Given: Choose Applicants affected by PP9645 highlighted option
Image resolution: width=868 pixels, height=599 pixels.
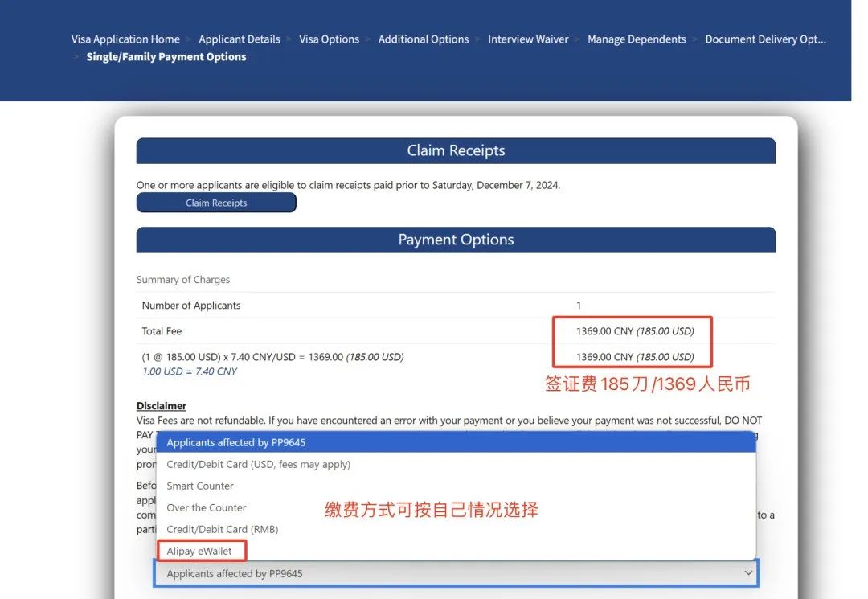Looking at the screenshot, I should tap(457, 442).
